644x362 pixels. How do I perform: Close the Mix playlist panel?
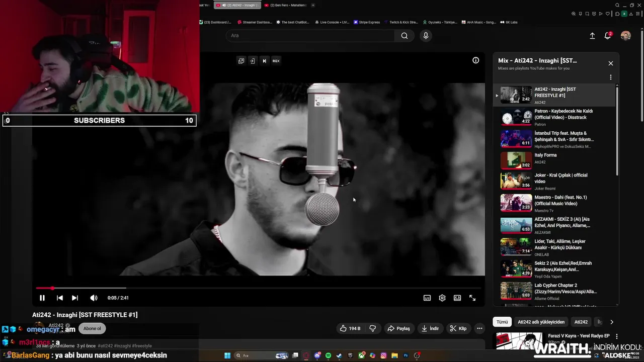(611, 63)
